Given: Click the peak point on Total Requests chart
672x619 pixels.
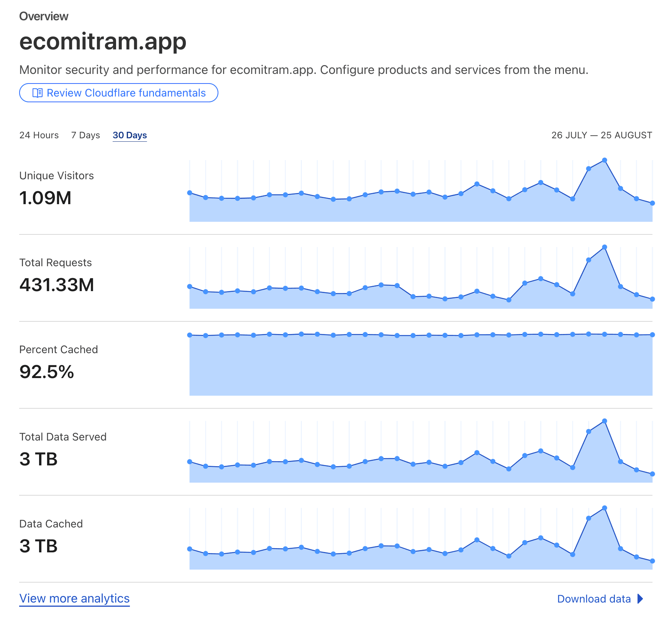Looking at the screenshot, I should point(605,247).
